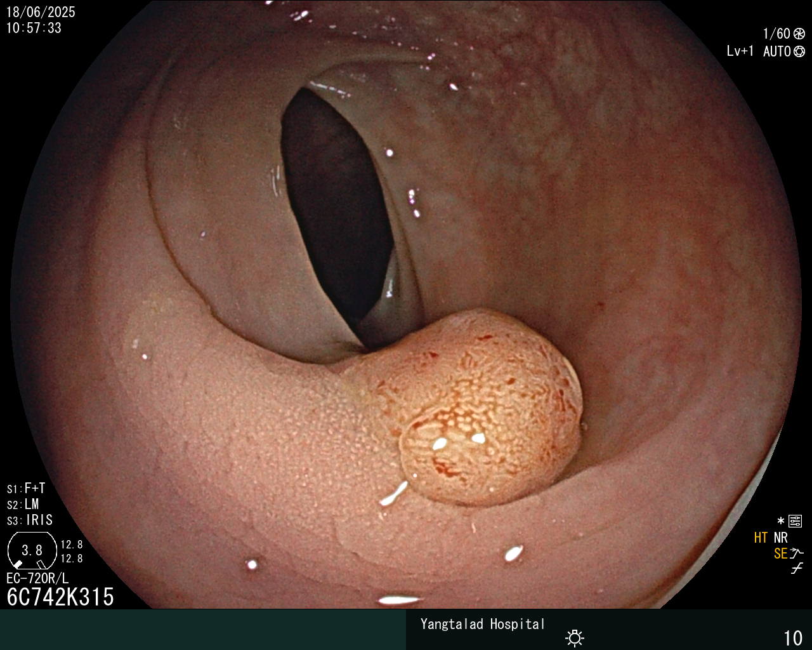Select switch assignment S3: IRIS
This screenshot has width=812, height=650.
(x=30, y=521)
